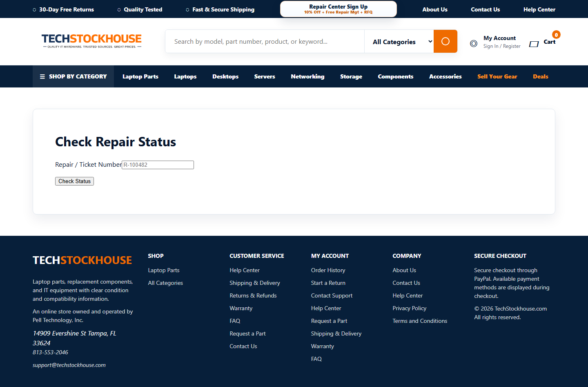The height and width of the screenshot is (387, 588).
Task: Open the All Categories dropdown
Action: click(399, 41)
